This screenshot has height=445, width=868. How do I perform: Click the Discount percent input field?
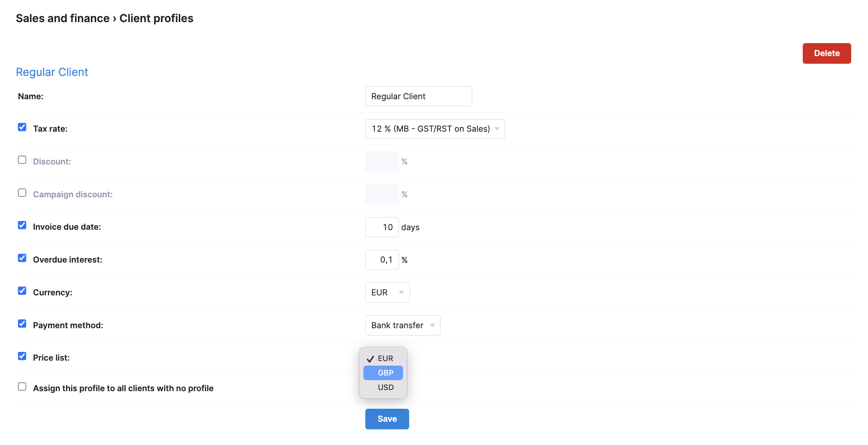point(382,162)
